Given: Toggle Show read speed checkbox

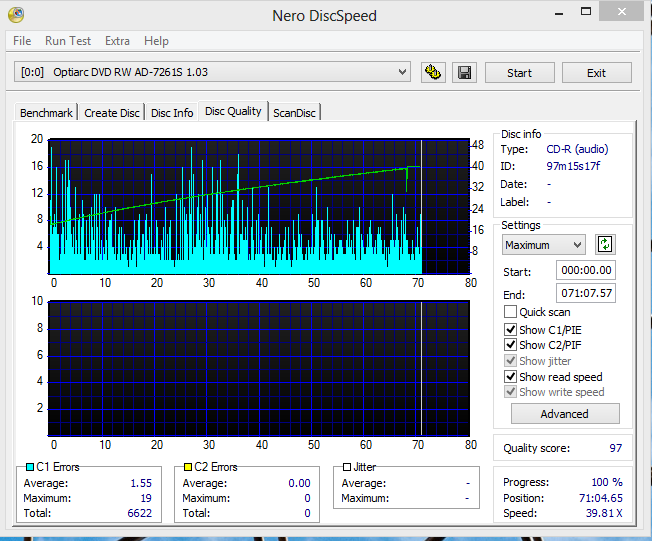Looking at the screenshot, I should pos(510,376).
